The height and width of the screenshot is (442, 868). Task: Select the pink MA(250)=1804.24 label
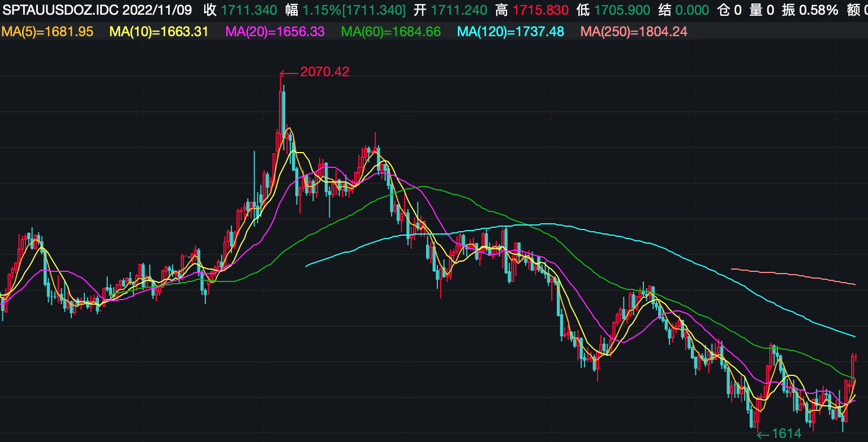[x=634, y=32]
